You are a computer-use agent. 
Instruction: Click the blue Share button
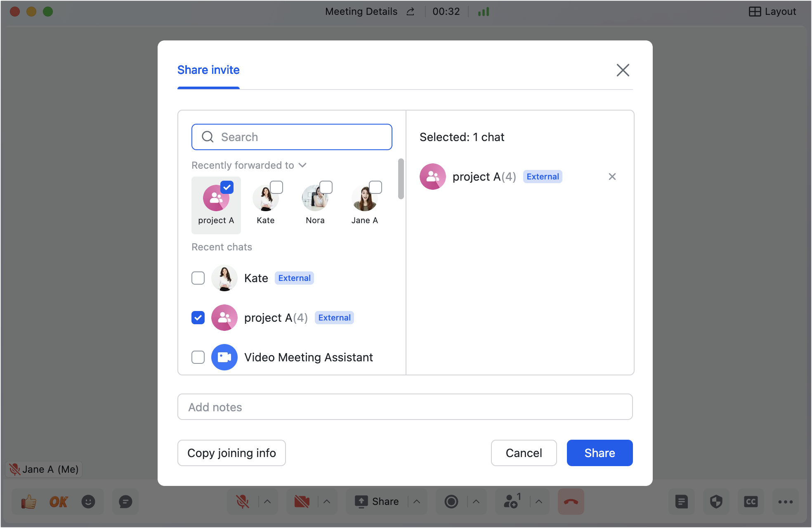pos(600,453)
